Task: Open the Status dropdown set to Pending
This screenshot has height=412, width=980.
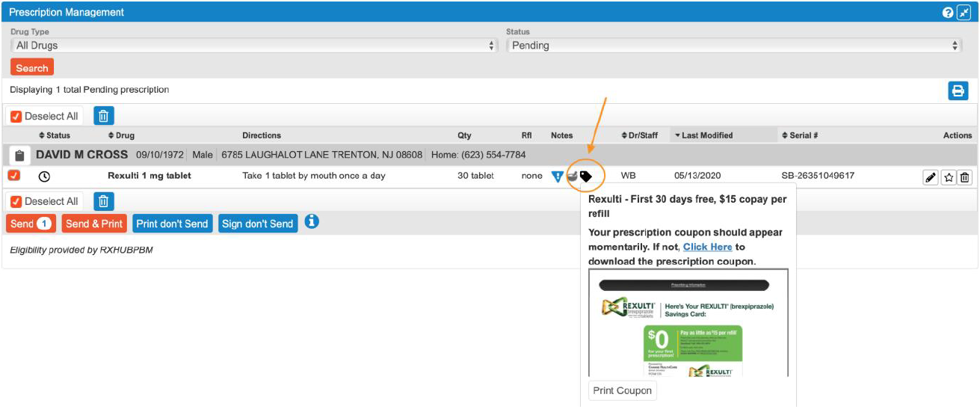Action: pos(734,46)
